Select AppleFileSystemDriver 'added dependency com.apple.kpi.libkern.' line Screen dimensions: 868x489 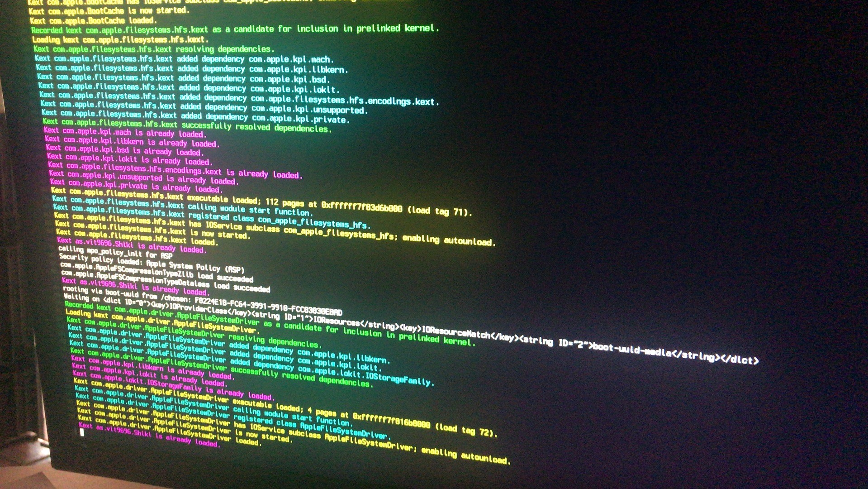coord(229,344)
